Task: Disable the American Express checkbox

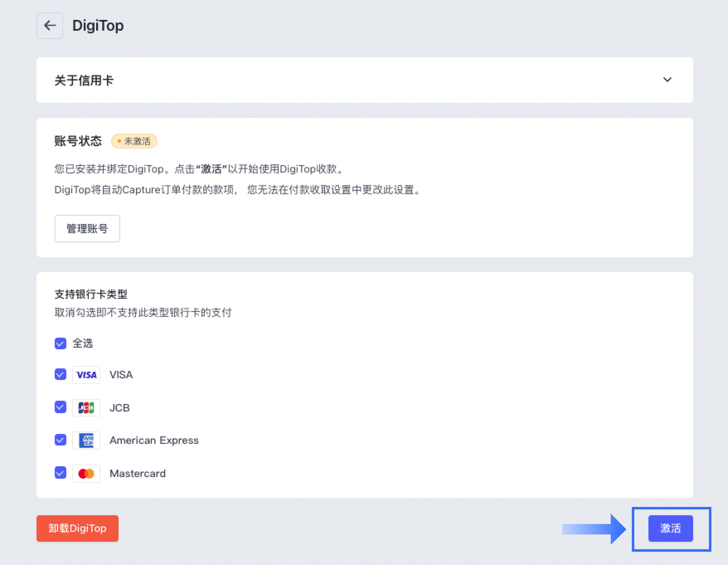Action: pyautogui.click(x=60, y=440)
